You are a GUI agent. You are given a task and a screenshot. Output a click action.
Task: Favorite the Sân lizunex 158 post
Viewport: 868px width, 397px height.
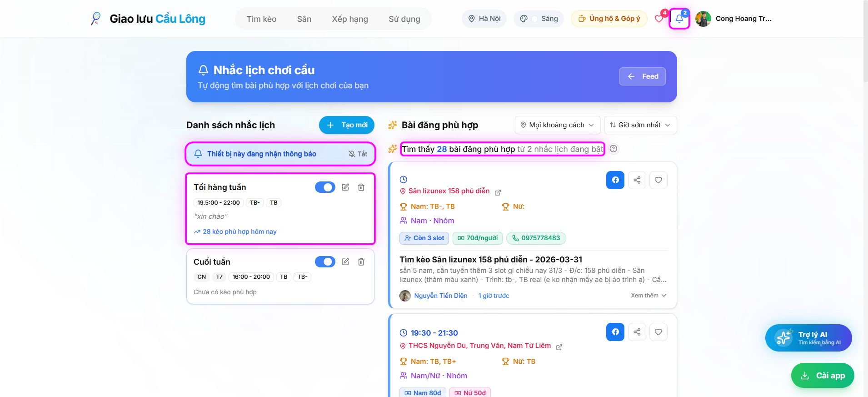pyautogui.click(x=658, y=180)
